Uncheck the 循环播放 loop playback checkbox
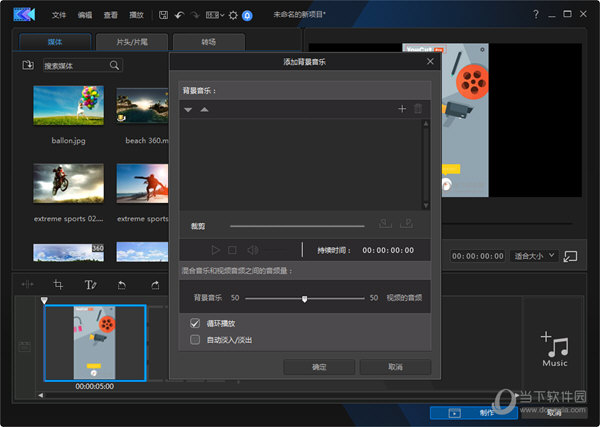Viewport: 600px width, 427px height. pos(196,324)
